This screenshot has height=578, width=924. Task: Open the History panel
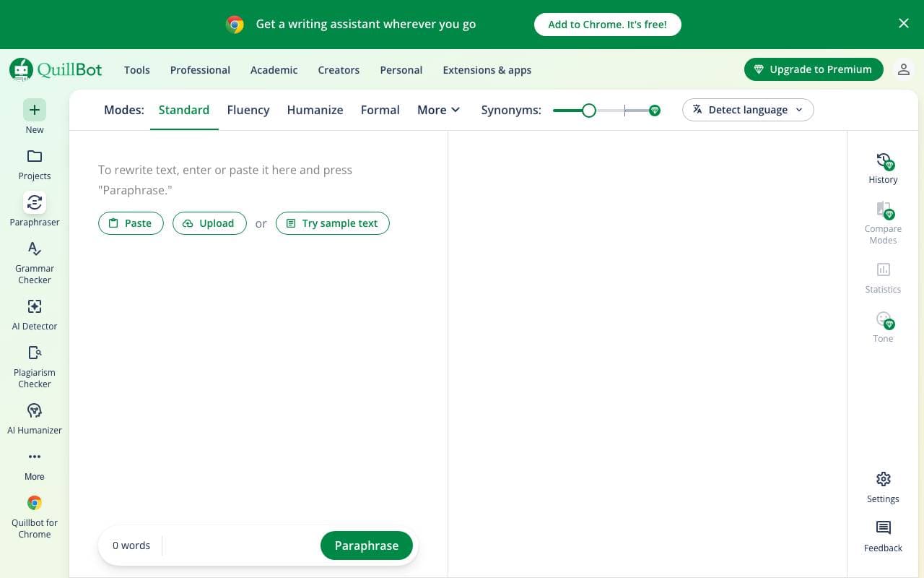pyautogui.click(x=883, y=168)
